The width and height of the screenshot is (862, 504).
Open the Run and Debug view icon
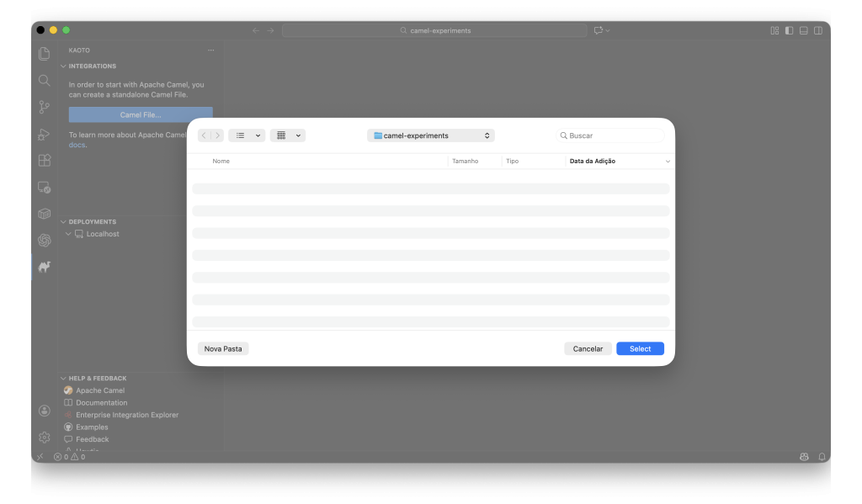[x=44, y=134]
